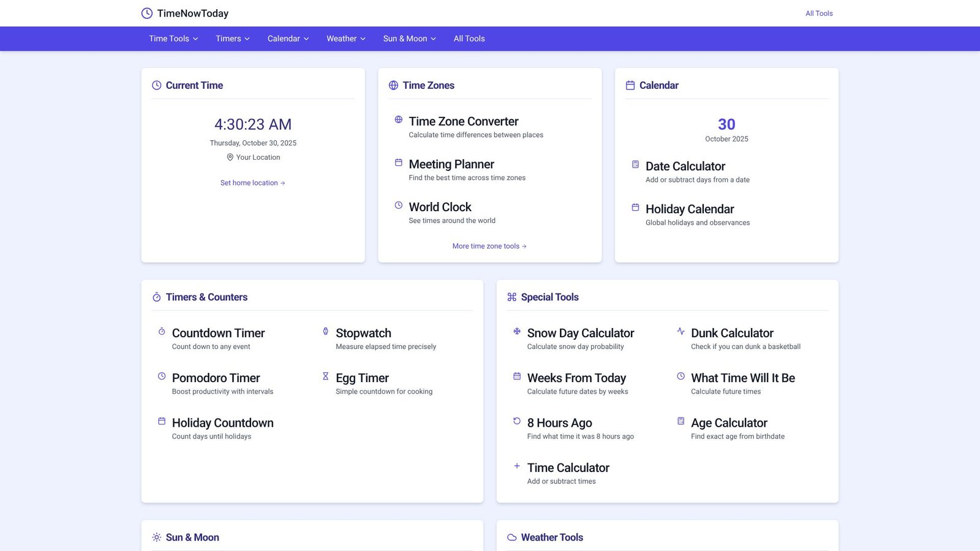Click the All Tools link in top-right header
Image resolution: width=980 pixels, height=551 pixels.
[819, 13]
